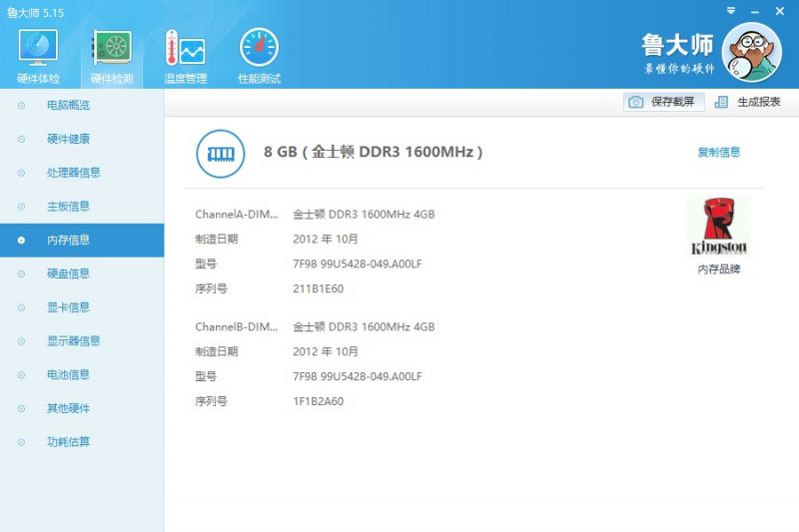Viewport: 799px width, 532px height.
Task: Select 内存信息 sidebar item
Action: pyautogui.click(x=82, y=241)
